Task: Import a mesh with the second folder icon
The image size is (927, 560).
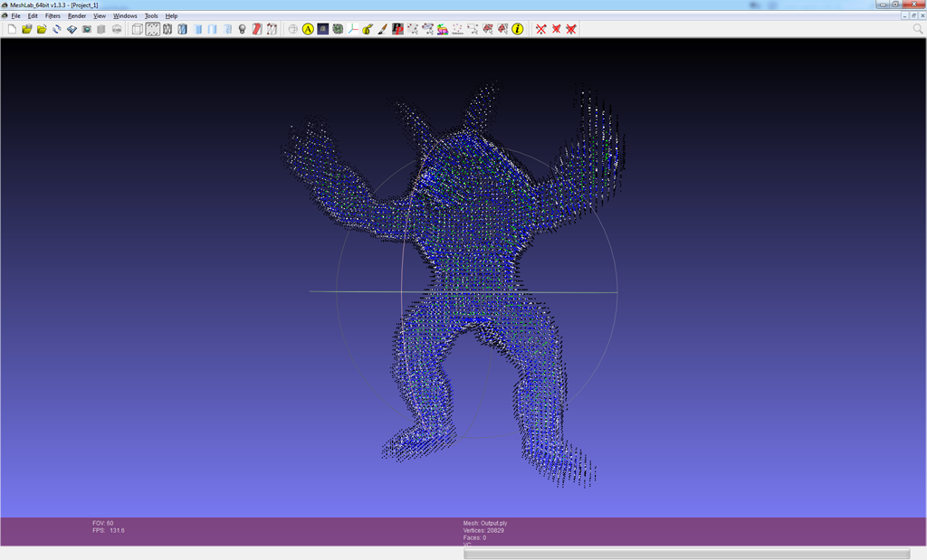Action: pyautogui.click(x=42, y=29)
